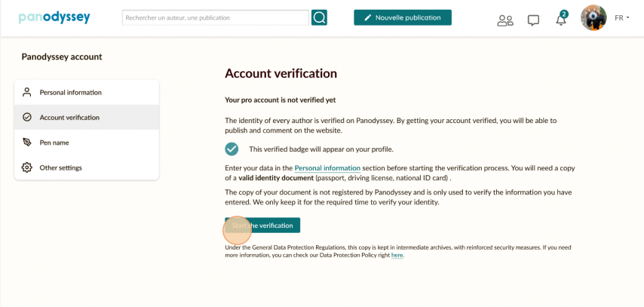This screenshot has width=644, height=307.
Task: Click the Personal information person icon
Action: point(27,92)
